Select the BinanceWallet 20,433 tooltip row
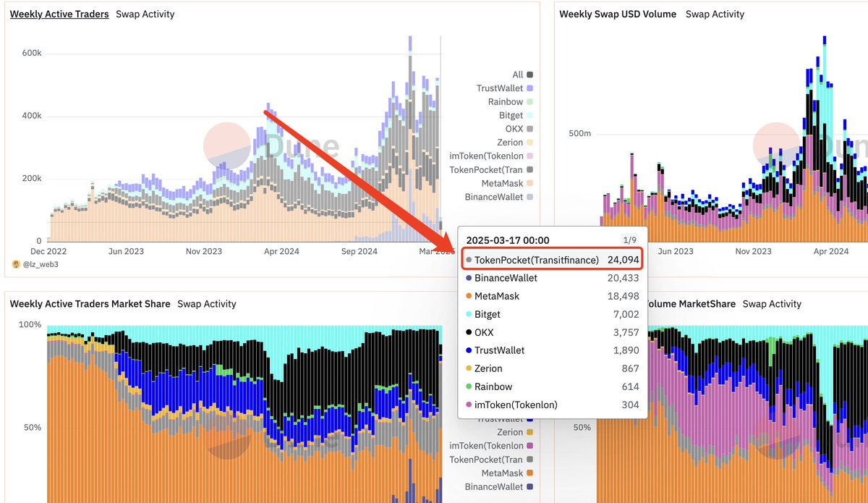This screenshot has height=503, width=868. [553, 278]
